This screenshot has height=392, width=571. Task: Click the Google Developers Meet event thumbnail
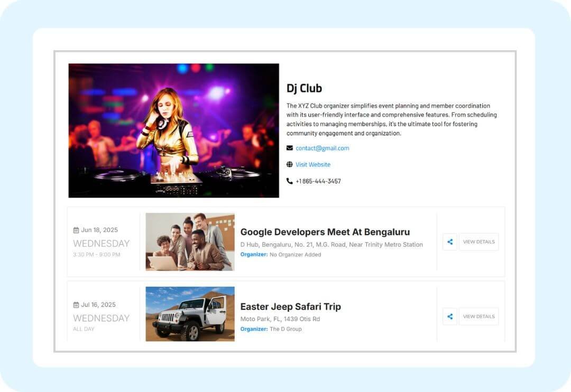click(x=190, y=241)
